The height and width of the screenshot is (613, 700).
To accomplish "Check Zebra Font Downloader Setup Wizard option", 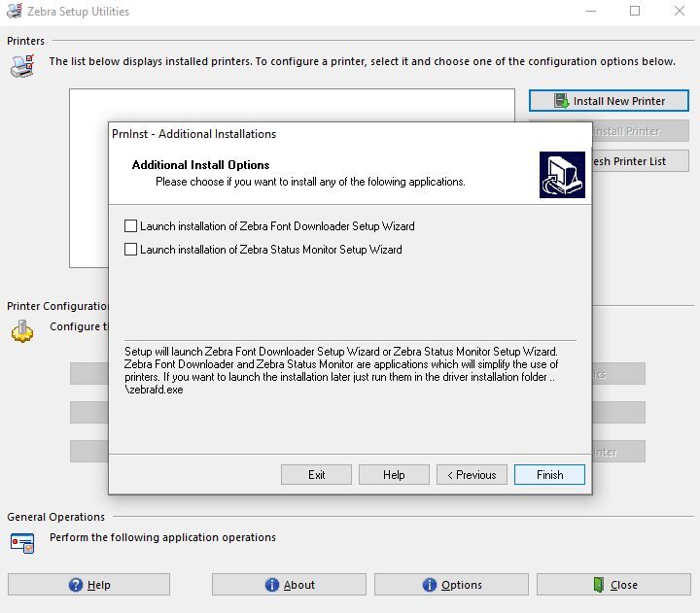I will 131,226.
